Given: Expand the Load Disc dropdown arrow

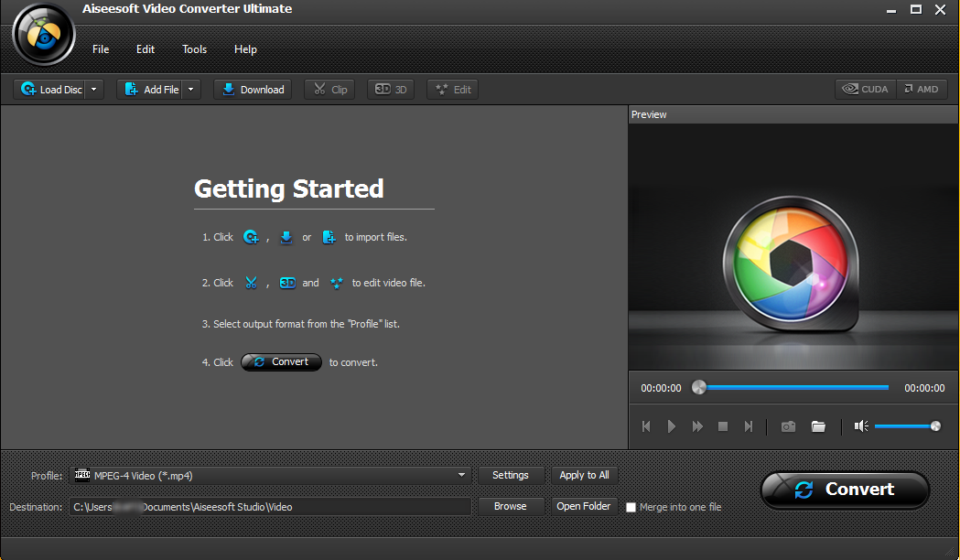Looking at the screenshot, I should [93, 90].
